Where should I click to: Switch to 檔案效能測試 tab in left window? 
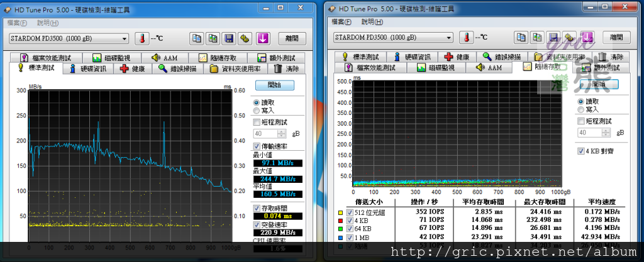(x=46, y=58)
